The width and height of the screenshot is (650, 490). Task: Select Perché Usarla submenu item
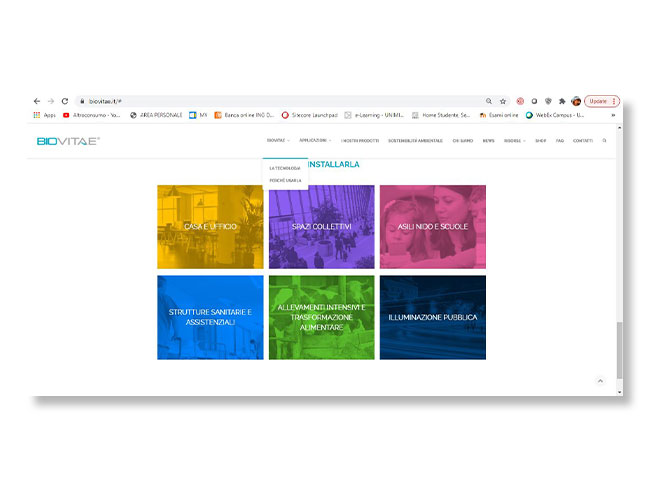pyautogui.click(x=285, y=180)
